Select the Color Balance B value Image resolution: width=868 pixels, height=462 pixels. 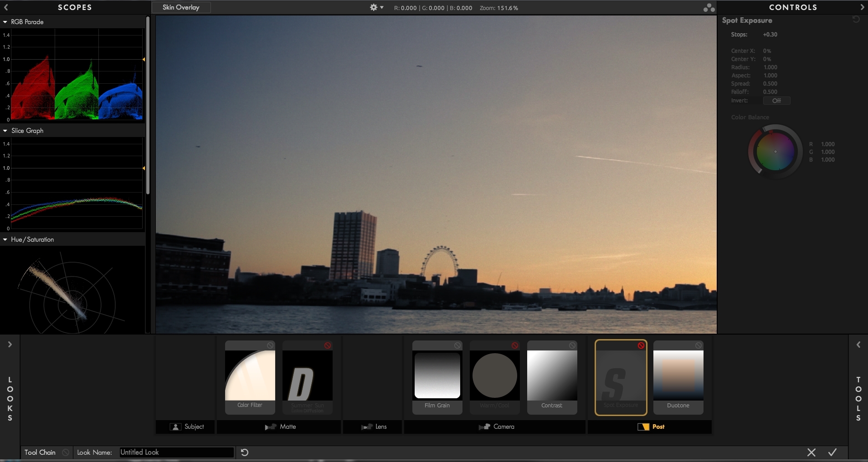(x=827, y=160)
